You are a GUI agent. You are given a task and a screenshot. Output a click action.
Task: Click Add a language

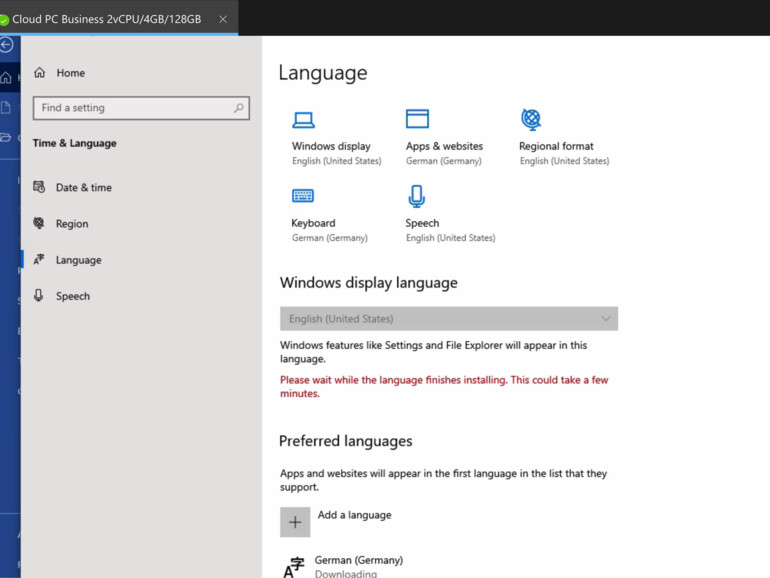355,515
